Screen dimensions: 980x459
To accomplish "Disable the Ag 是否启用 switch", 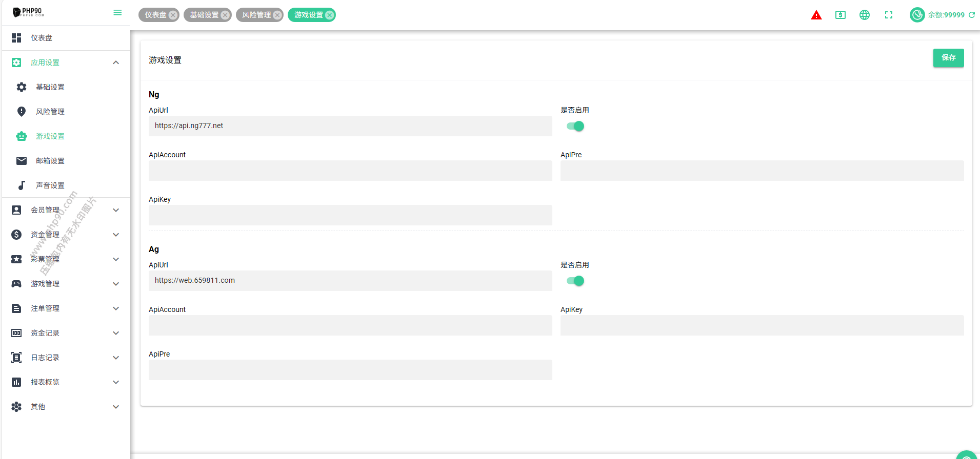I will pos(575,281).
